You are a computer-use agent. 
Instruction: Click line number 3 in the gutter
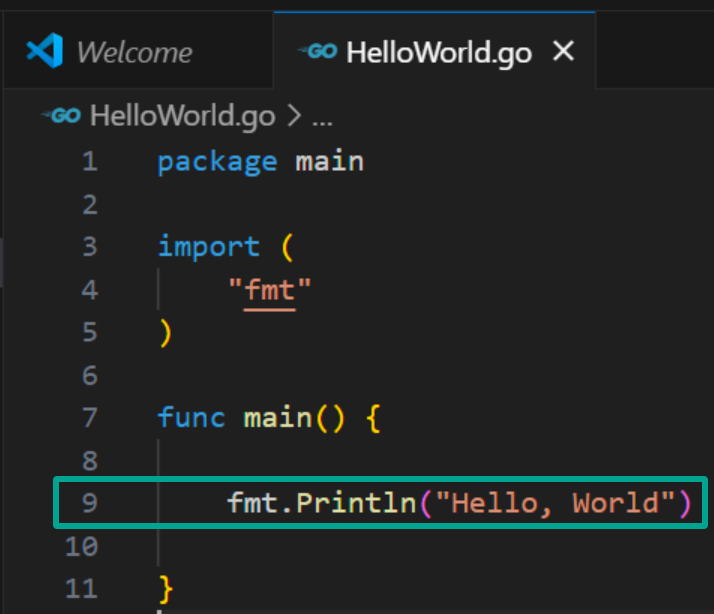point(90,246)
